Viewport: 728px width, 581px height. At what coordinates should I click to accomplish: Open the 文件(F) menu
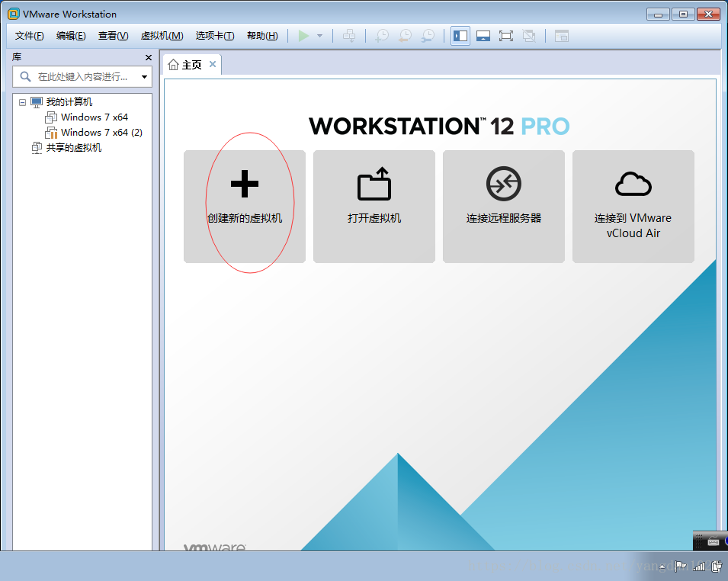29,36
